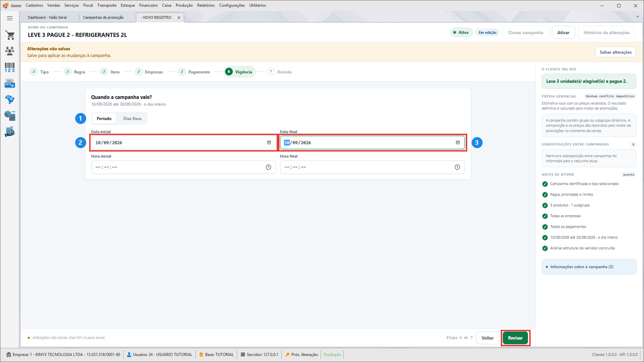
Task: Switch to Dias fixos mode
Action: [x=132, y=119]
